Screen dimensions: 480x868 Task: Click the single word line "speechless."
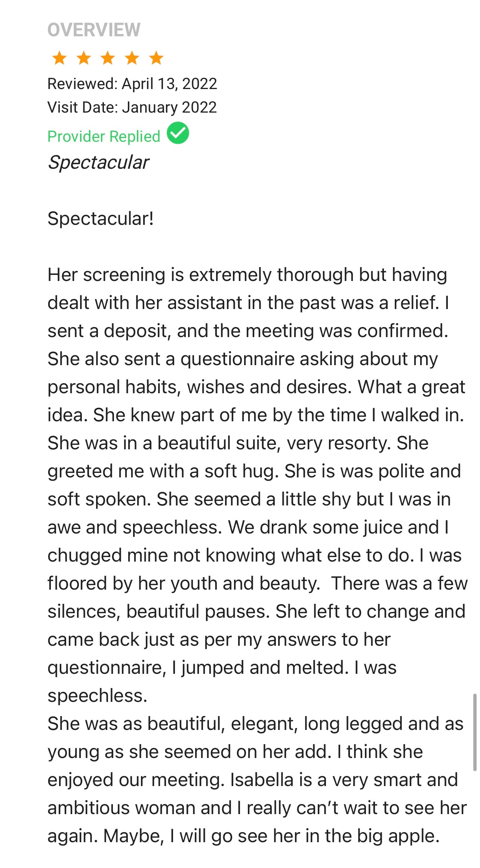tap(98, 696)
